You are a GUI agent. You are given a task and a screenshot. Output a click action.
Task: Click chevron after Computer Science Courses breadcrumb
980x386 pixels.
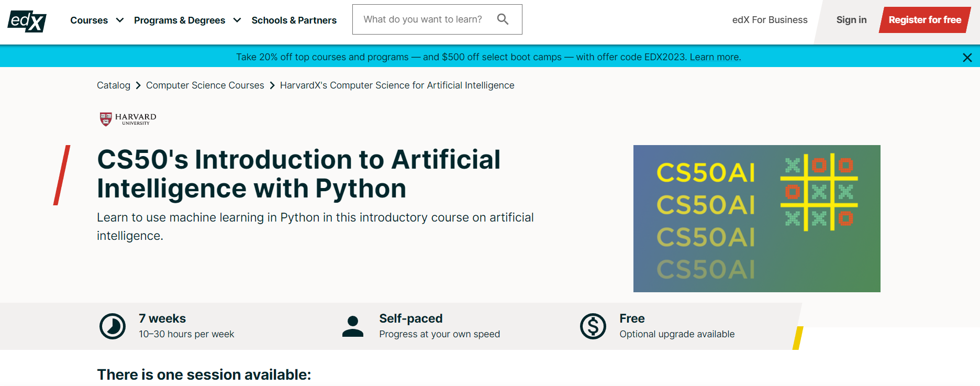[272, 85]
